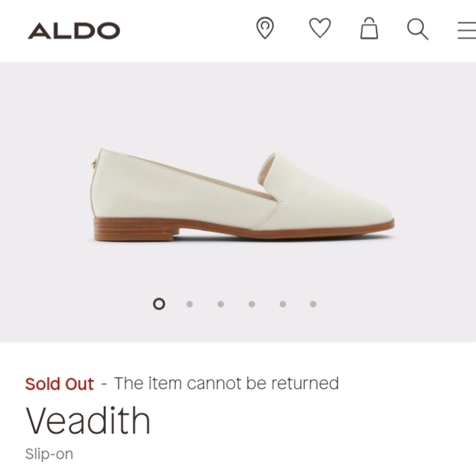This screenshot has height=476, width=476.
Task: Click the Veadith product title
Action: coord(88,420)
